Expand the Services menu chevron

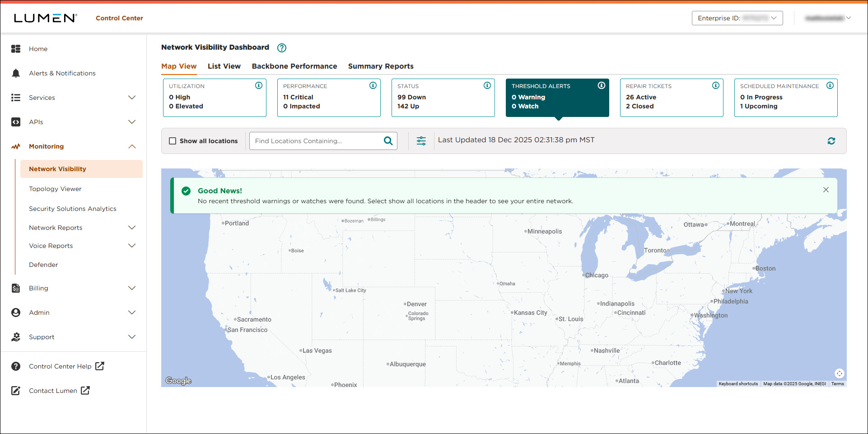[132, 98]
